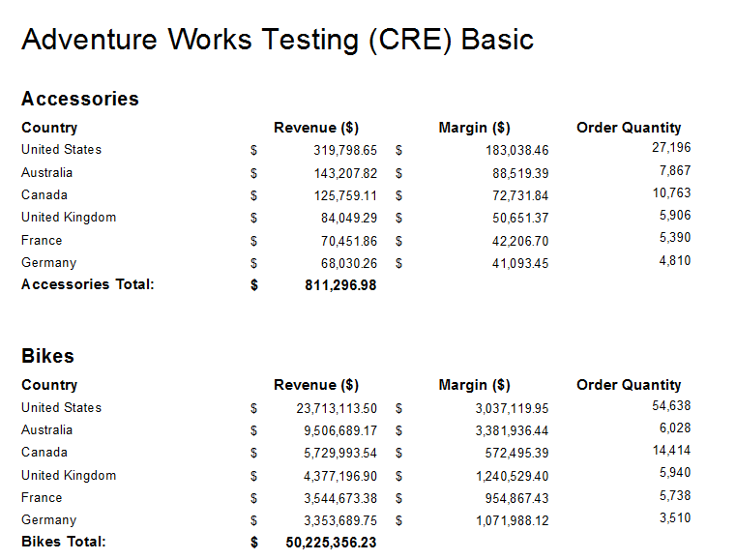
Task: Select Accessories revenue value 319,798.65
Action: point(345,150)
